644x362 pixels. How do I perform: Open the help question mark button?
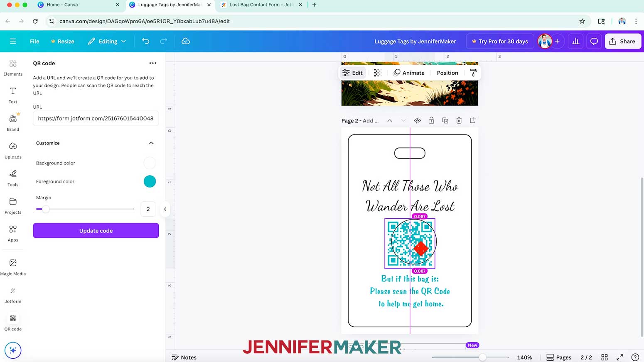tap(635, 357)
